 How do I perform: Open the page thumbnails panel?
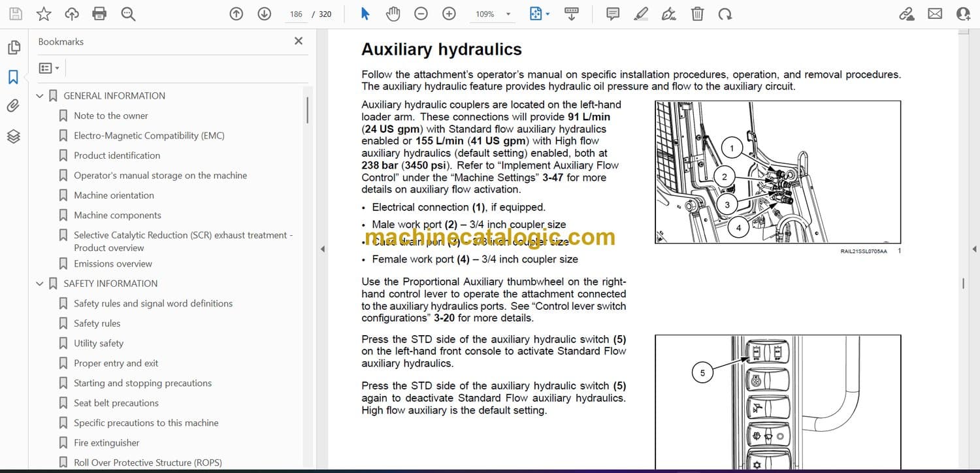14,47
